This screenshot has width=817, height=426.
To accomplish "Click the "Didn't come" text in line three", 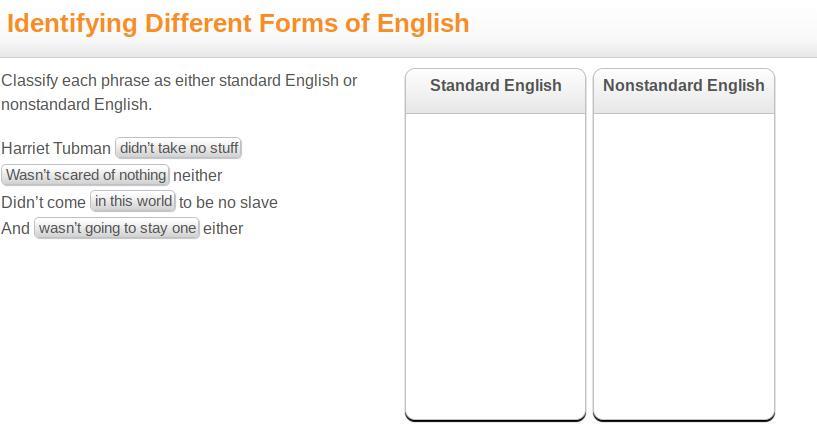I will tap(43, 202).
